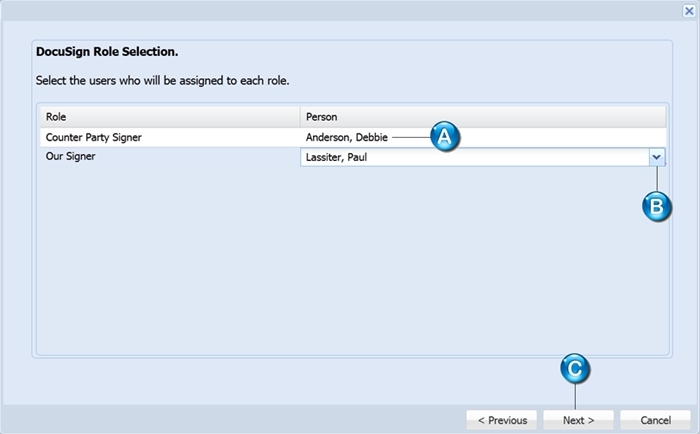Cancel the role selection wizard
This screenshot has width=700, height=434.
tap(655, 420)
